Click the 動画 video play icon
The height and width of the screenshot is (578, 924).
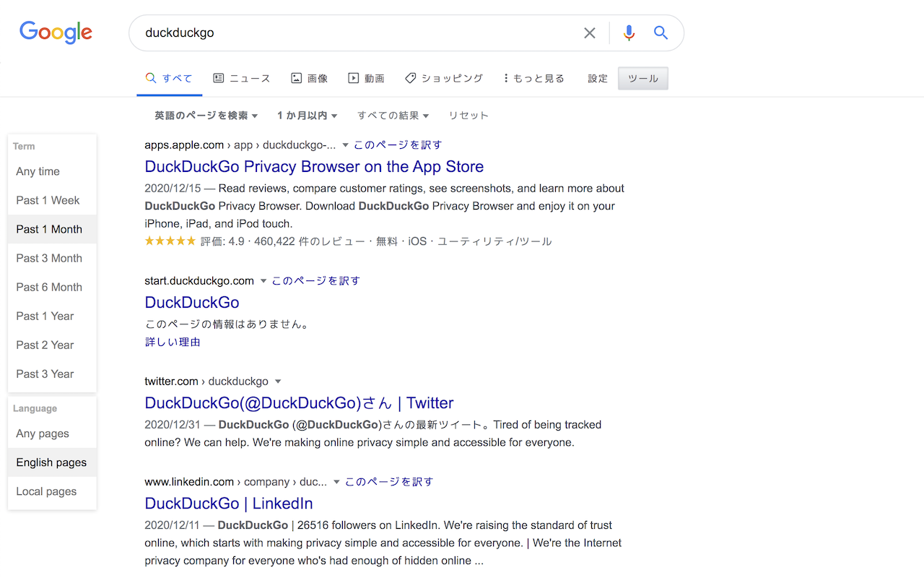[x=353, y=77]
